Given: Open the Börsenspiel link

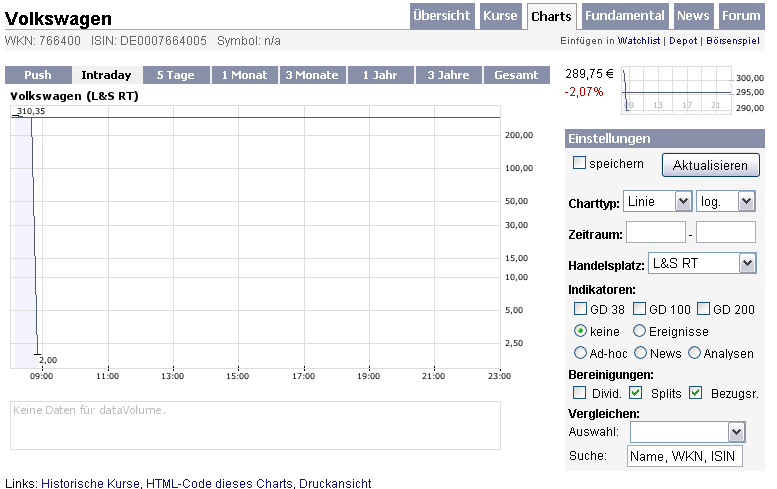Looking at the screenshot, I should (732, 41).
